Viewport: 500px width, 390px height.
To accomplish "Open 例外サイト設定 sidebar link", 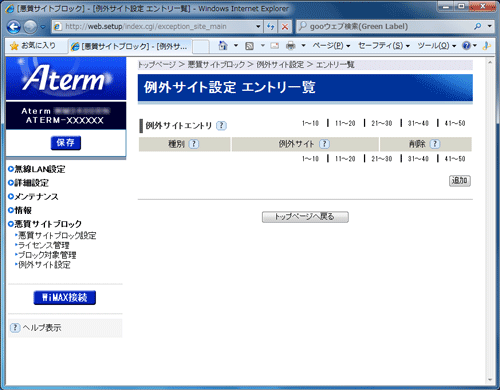I will point(43,265).
